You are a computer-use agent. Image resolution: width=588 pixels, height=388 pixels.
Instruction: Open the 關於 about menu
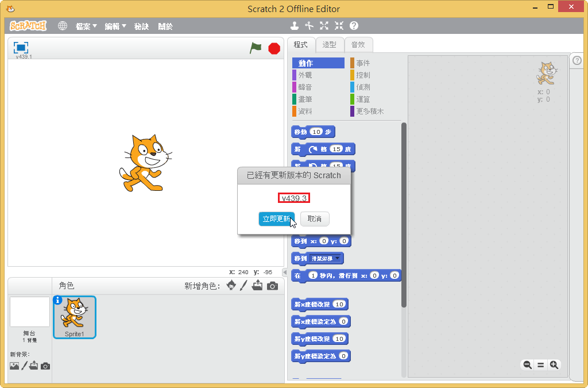pyautogui.click(x=165, y=26)
